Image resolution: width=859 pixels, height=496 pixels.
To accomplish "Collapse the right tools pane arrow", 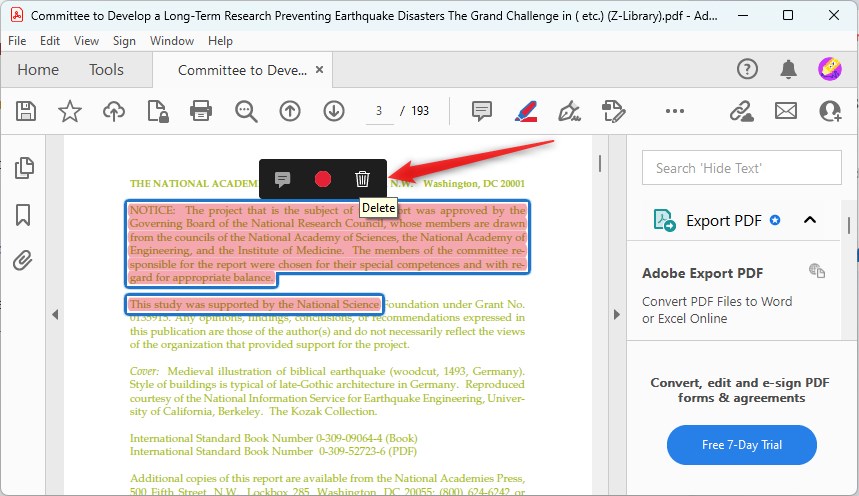I will [616, 314].
